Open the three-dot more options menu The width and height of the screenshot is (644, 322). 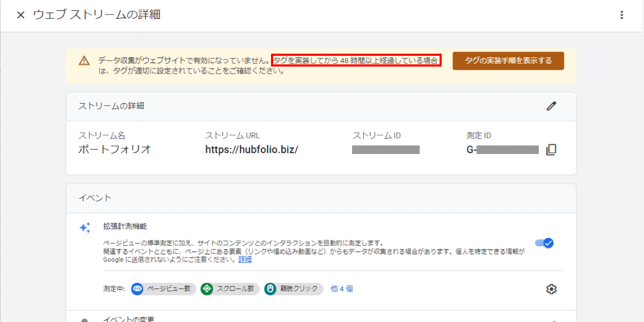622,15
